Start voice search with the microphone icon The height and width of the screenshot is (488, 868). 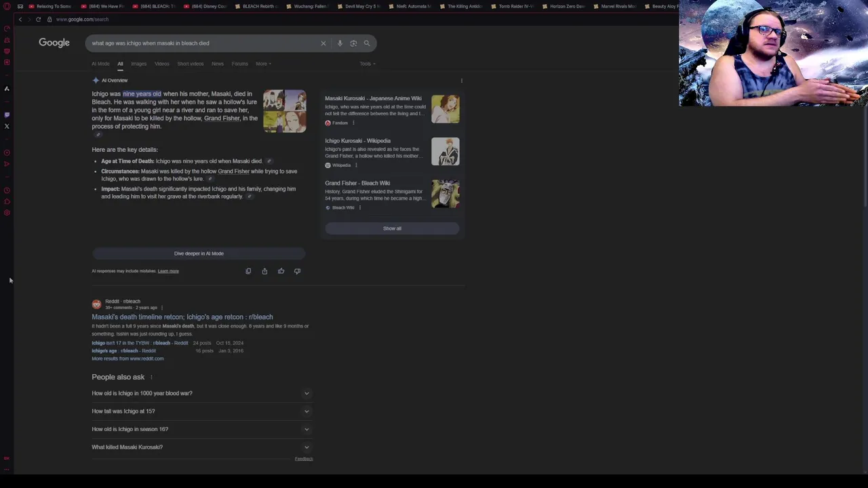tap(340, 43)
